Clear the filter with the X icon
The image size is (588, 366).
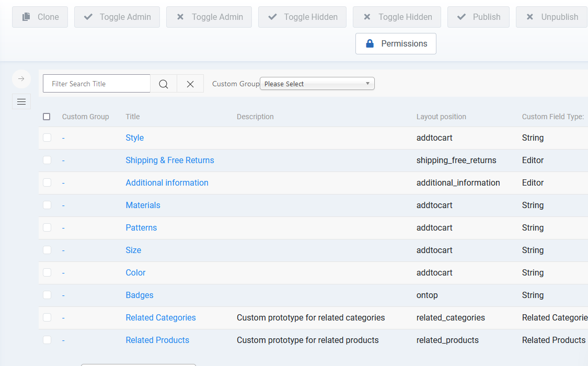click(x=190, y=84)
